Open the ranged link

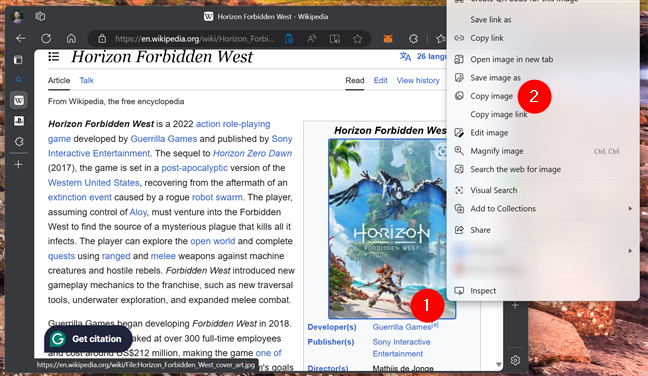point(116,256)
